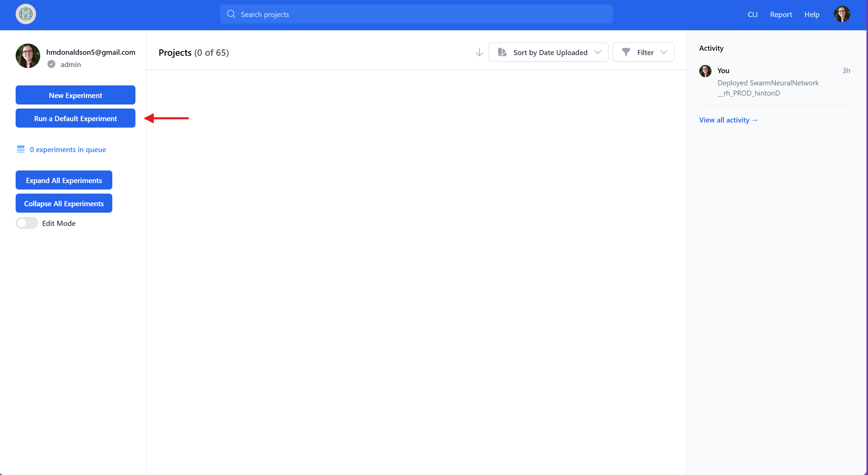Screen dimensions: 868x475
Task: Click the Projects heading text
Action: click(175, 52)
